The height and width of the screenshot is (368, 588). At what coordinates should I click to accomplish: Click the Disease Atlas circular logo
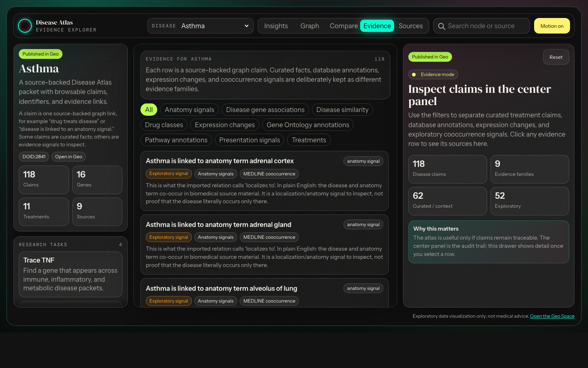click(25, 26)
